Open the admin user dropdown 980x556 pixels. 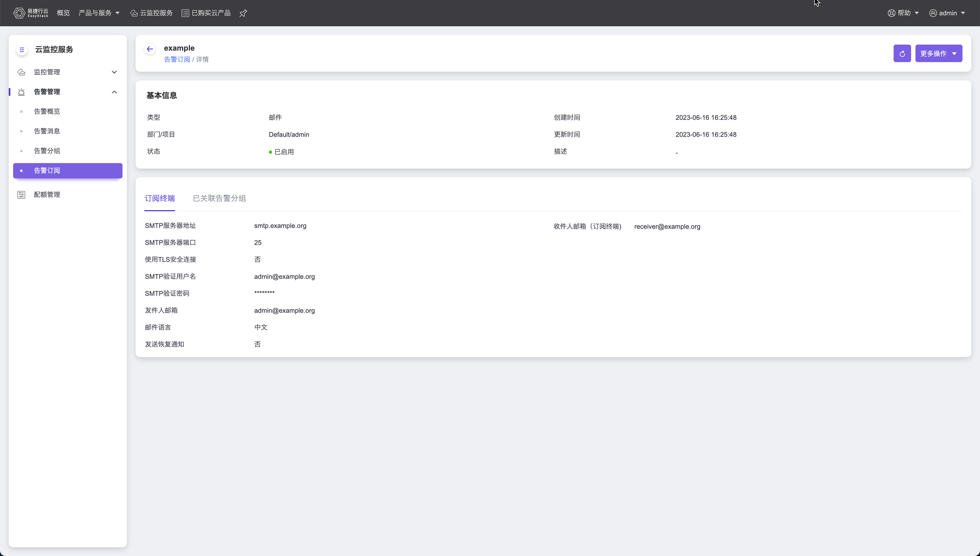click(947, 13)
